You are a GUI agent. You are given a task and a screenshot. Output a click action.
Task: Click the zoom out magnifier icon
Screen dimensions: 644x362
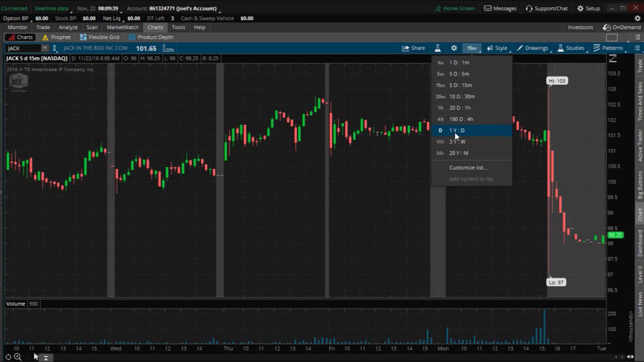pyautogui.click(x=18, y=357)
